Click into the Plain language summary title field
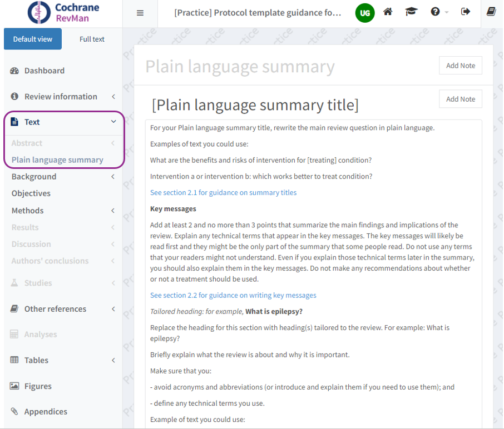Viewport: 504px width, 429px height. click(x=255, y=105)
